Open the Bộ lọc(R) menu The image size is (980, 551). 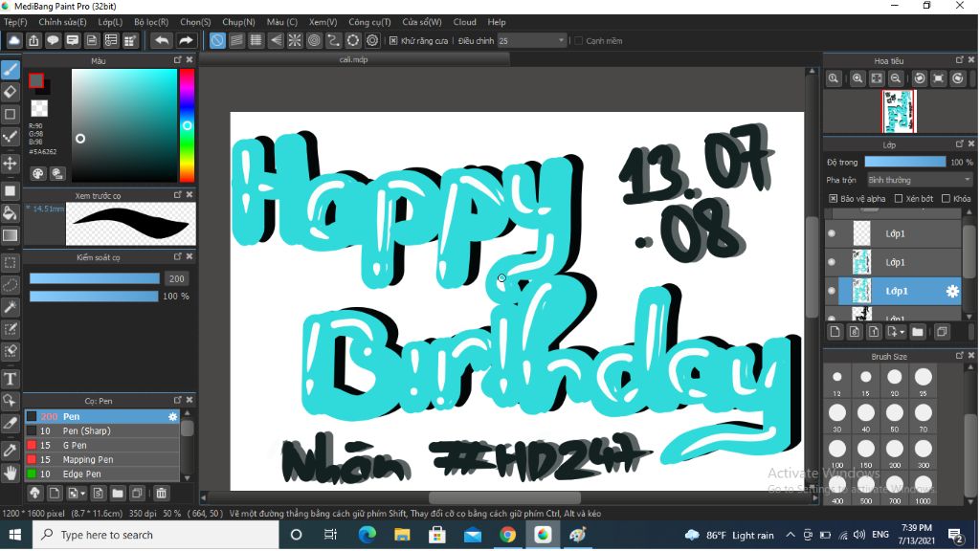click(151, 22)
